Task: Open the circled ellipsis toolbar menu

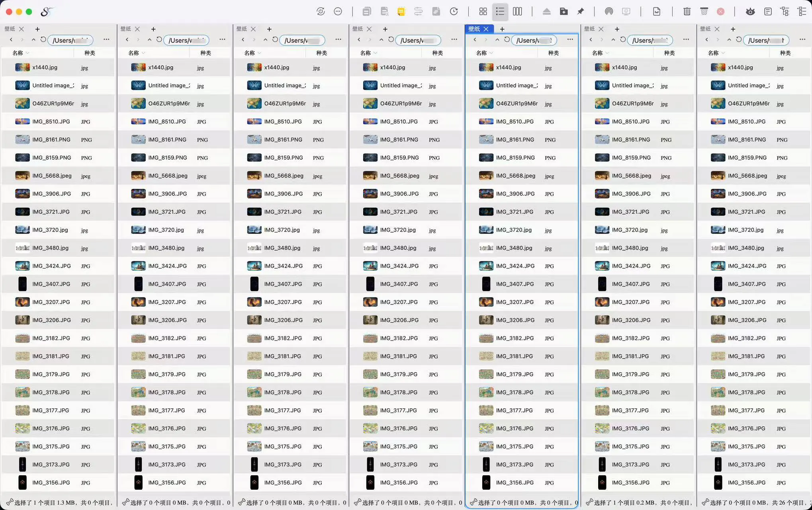Action: click(x=338, y=12)
